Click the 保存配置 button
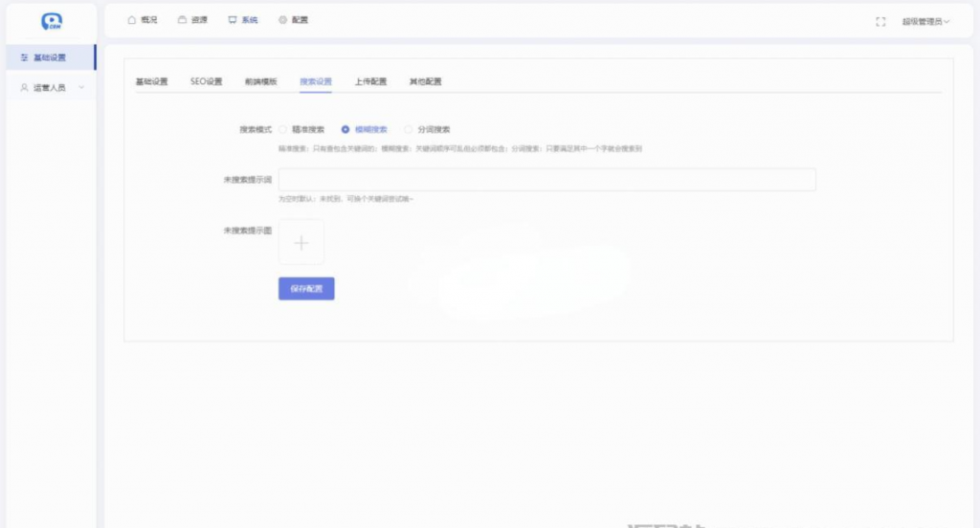This screenshot has height=528, width=980. 306,289
